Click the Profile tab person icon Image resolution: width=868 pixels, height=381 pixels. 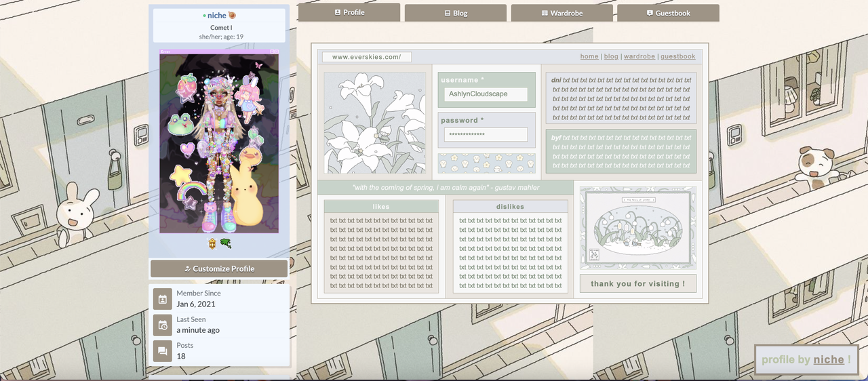tap(338, 12)
